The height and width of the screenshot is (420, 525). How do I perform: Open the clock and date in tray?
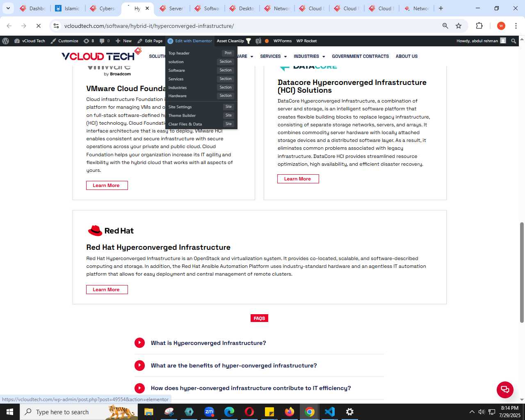[509, 412]
